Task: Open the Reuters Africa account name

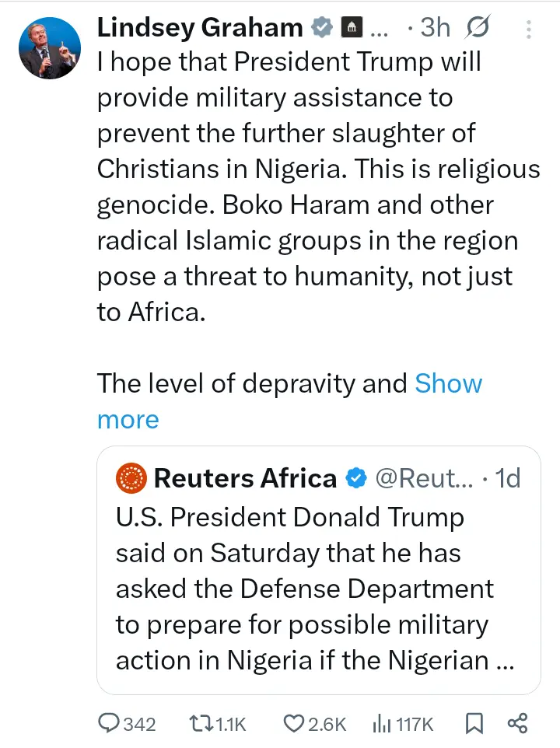Action: 245,478
